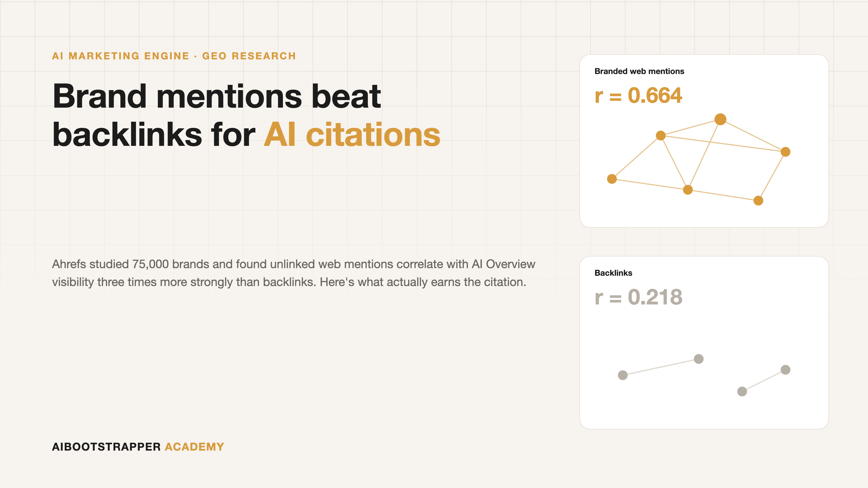Click the topmost orange node in network graph
Image resolution: width=868 pixels, height=488 pixels.
pyautogui.click(x=720, y=119)
